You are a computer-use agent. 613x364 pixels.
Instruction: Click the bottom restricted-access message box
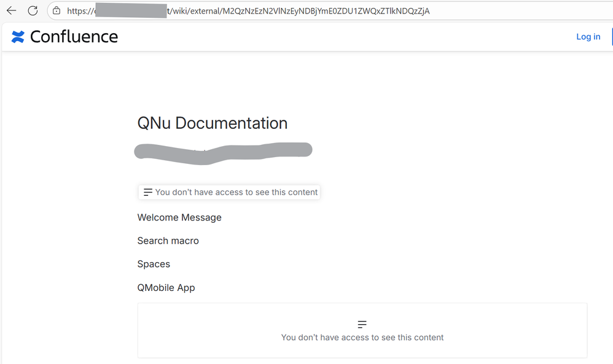click(x=362, y=331)
